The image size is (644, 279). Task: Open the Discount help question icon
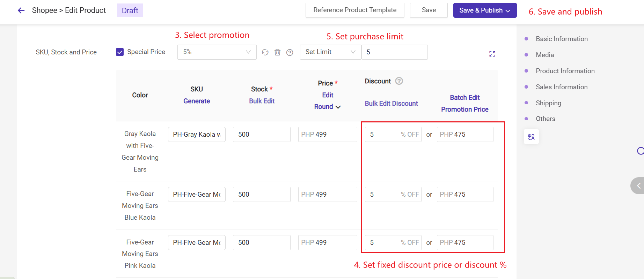pyautogui.click(x=399, y=81)
